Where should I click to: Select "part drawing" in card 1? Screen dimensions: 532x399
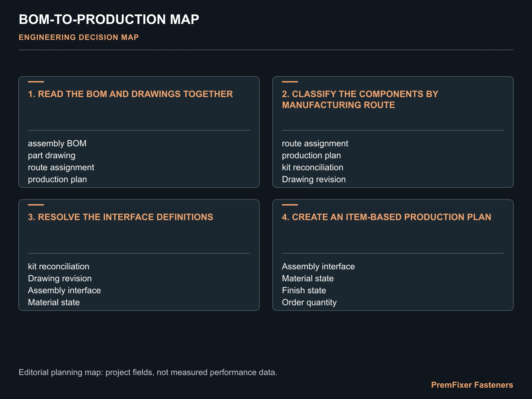[52, 155]
